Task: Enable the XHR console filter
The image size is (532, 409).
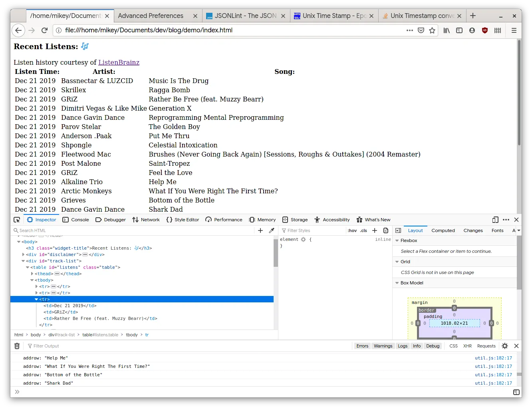Action: click(467, 346)
